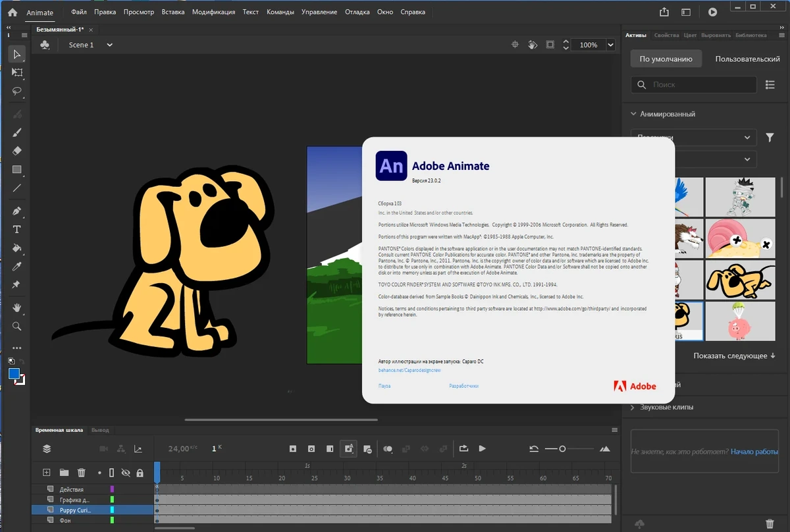Toggle the Действия layer color outline square
This screenshot has height=532, width=790.
coord(112,489)
